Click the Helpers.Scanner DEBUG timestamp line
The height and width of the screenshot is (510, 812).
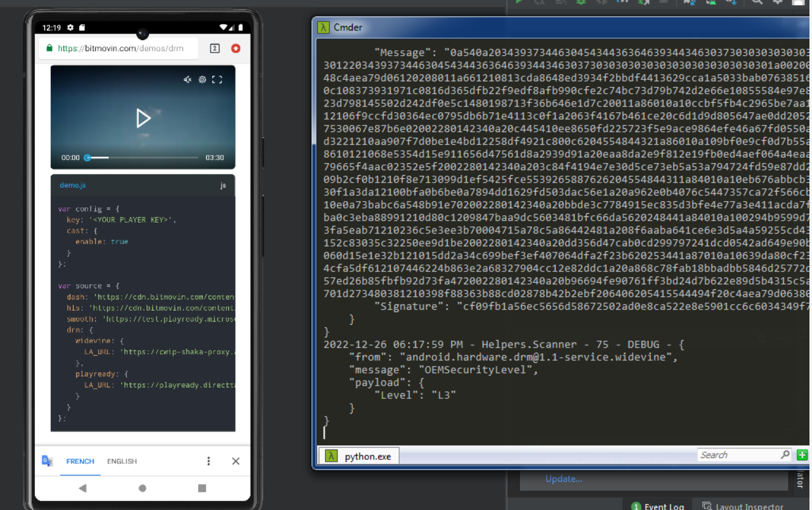504,344
